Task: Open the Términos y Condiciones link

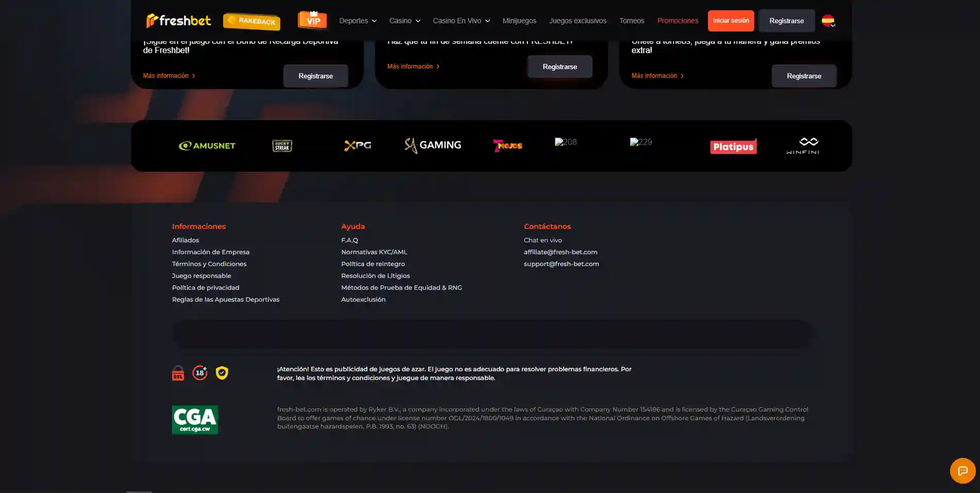Action: coord(209,264)
